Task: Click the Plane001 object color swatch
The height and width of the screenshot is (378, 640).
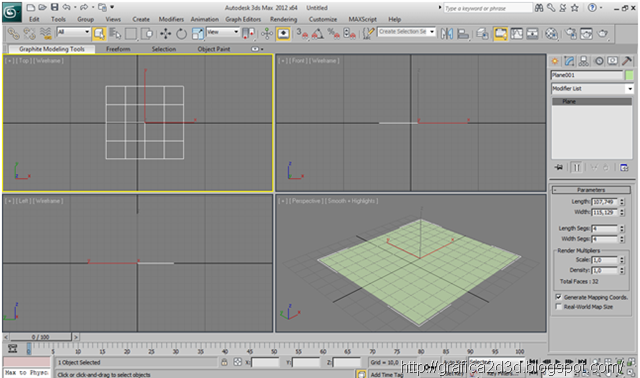Action: pos(629,75)
